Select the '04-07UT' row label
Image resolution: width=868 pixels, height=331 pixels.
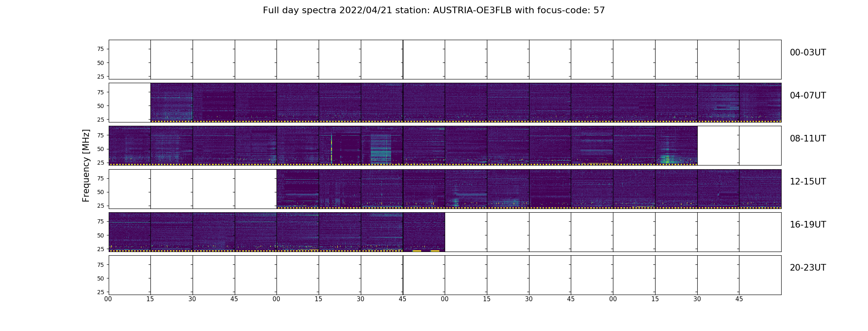coord(808,96)
